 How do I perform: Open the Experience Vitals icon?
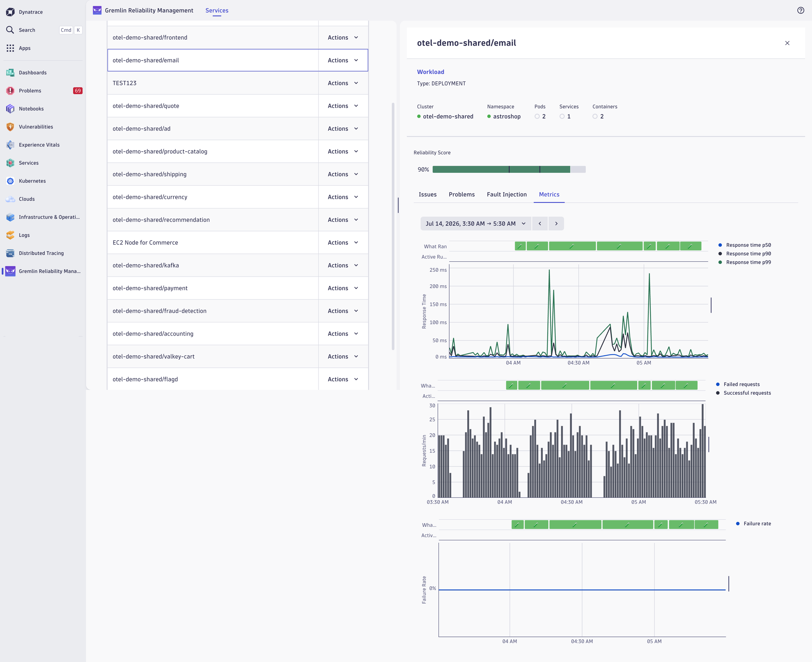[10, 145]
